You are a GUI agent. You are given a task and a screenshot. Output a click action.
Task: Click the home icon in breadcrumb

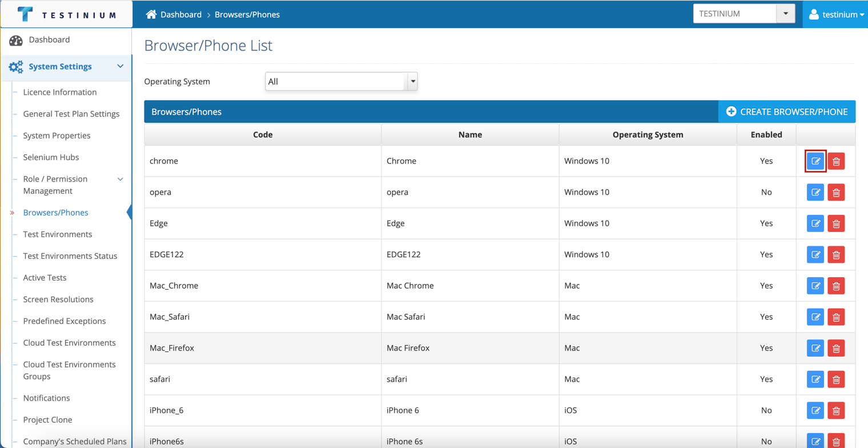click(x=151, y=14)
